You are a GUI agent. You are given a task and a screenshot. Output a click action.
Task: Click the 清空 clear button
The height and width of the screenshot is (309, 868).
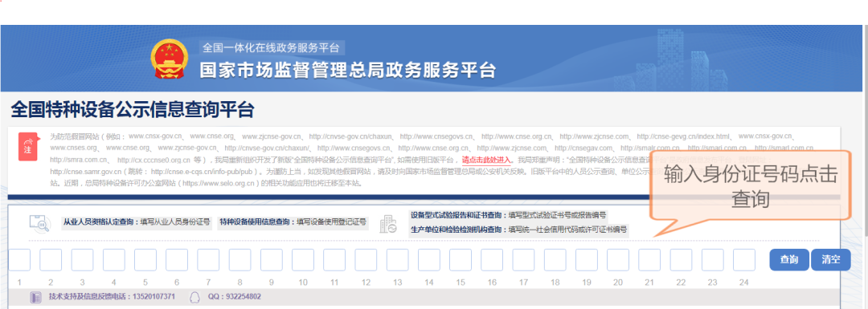click(831, 260)
